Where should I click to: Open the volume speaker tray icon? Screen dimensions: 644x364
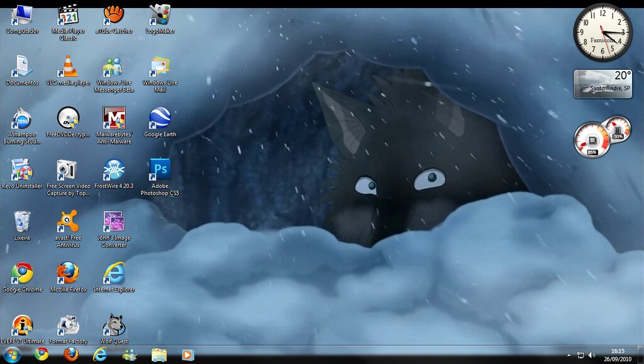click(x=592, y=355)
